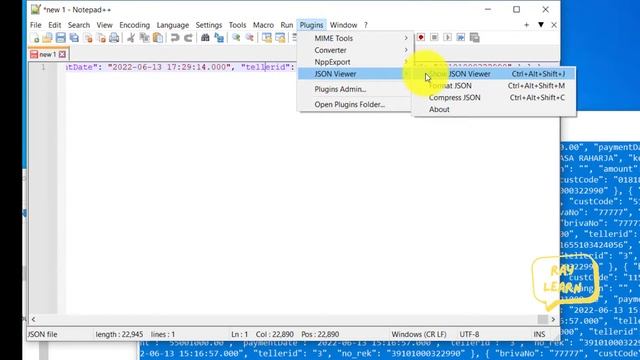Click the Print toolbar icon

(114, 38)
